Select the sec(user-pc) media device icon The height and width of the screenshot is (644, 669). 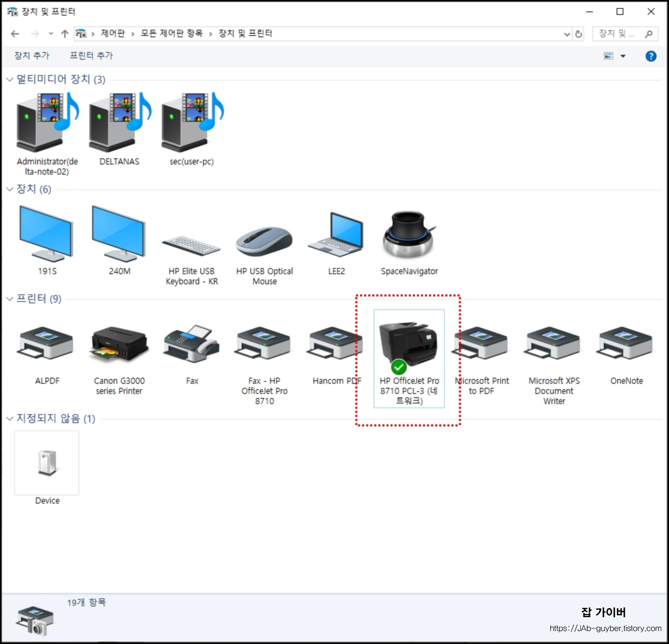pyautogui.click(x=192, y=123)
